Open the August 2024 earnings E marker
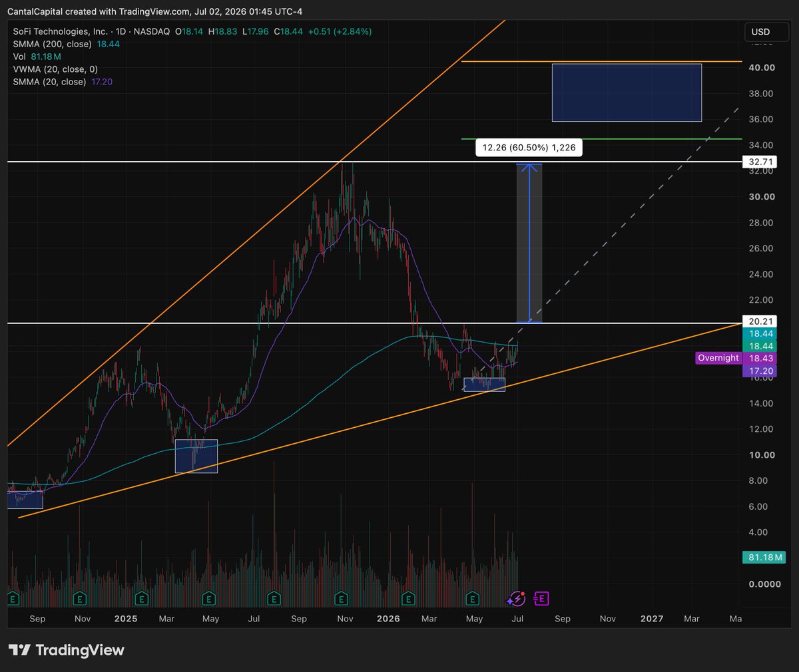 click(13, 599)
